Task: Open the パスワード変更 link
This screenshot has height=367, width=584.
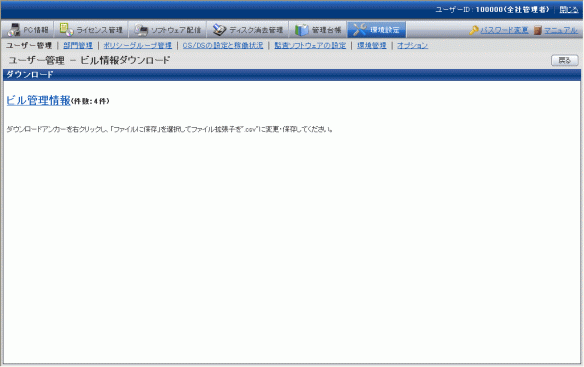Action: [504, 30]
